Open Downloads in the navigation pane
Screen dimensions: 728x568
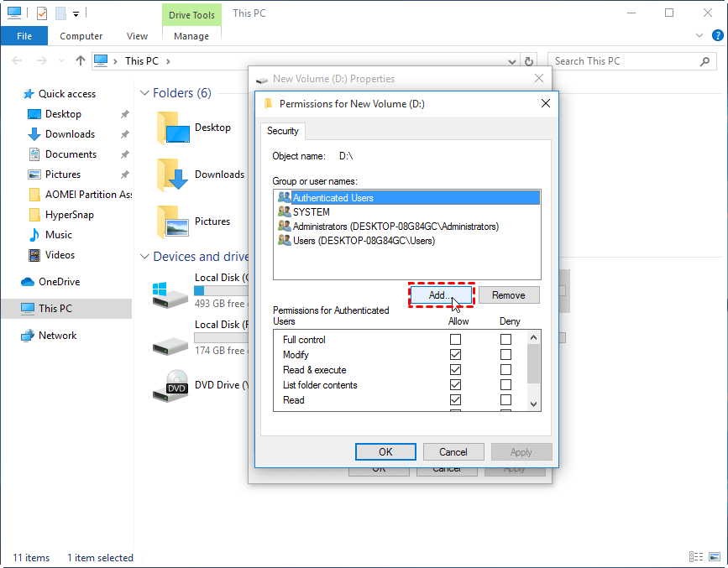pos(70,134)
